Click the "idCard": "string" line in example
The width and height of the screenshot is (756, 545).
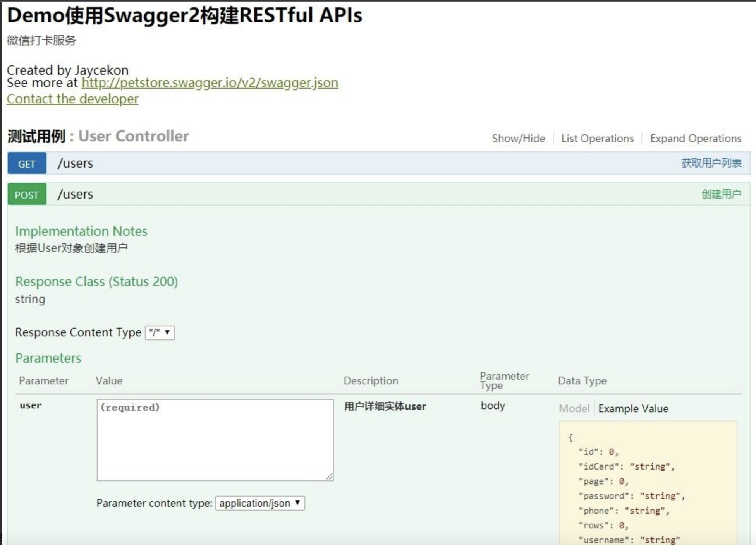tap(626, 467)
